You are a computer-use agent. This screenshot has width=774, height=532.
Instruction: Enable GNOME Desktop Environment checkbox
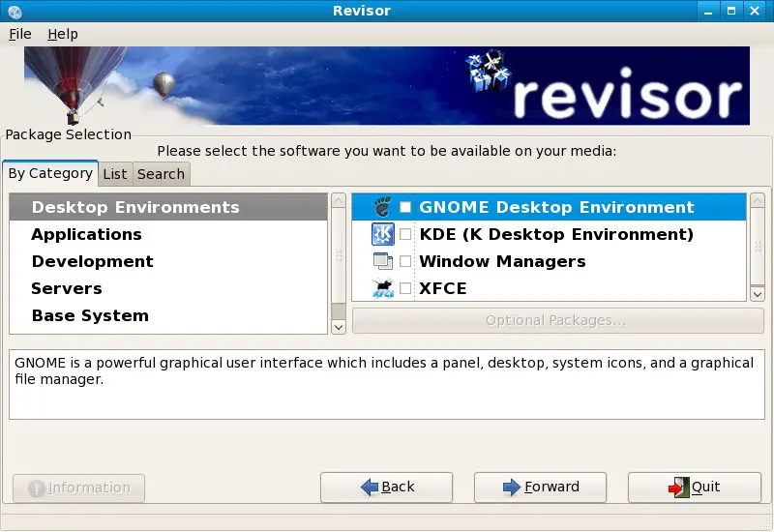405,207
